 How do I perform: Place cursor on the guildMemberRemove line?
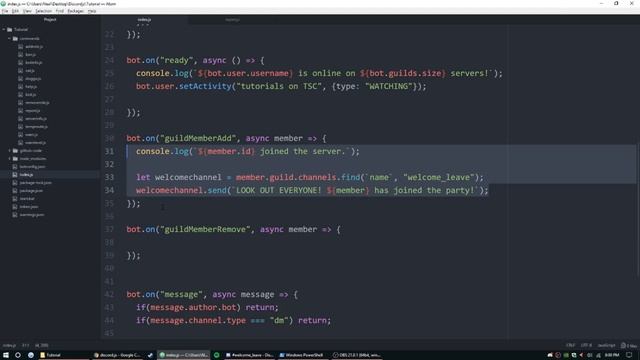pos(233,229)
